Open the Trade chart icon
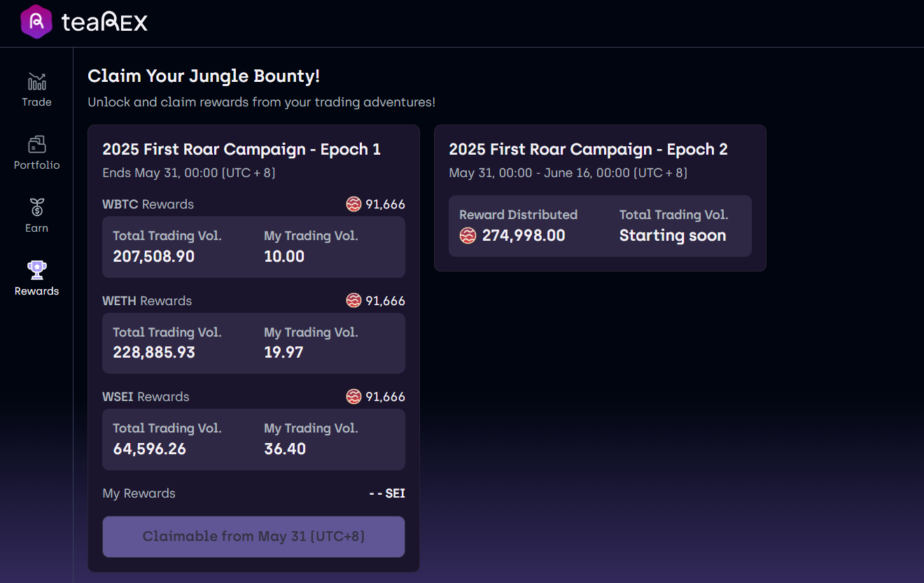The height and width of the screenshot is (583, 924). point(36,82)
